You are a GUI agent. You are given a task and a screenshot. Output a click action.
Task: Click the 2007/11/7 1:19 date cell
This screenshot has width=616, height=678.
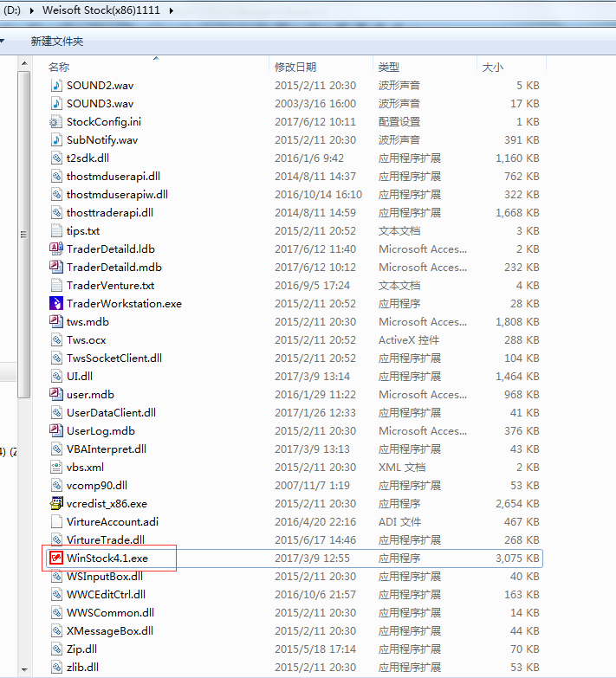[312, 485]
